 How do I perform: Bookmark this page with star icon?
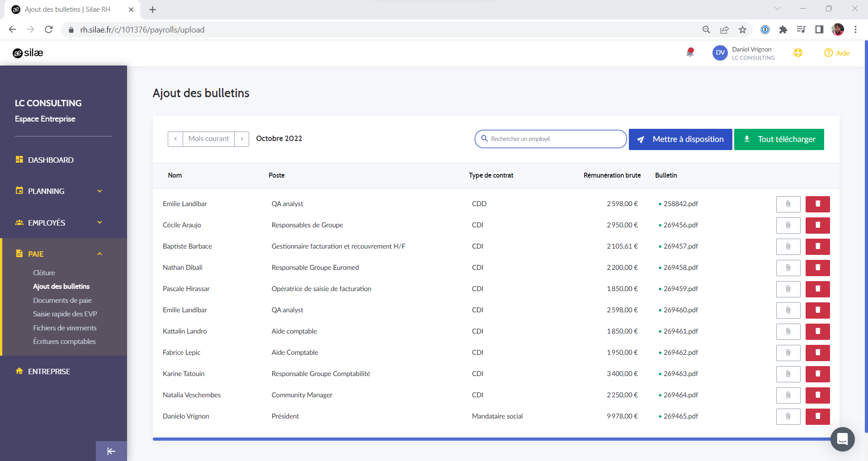(x=742, y=30)
